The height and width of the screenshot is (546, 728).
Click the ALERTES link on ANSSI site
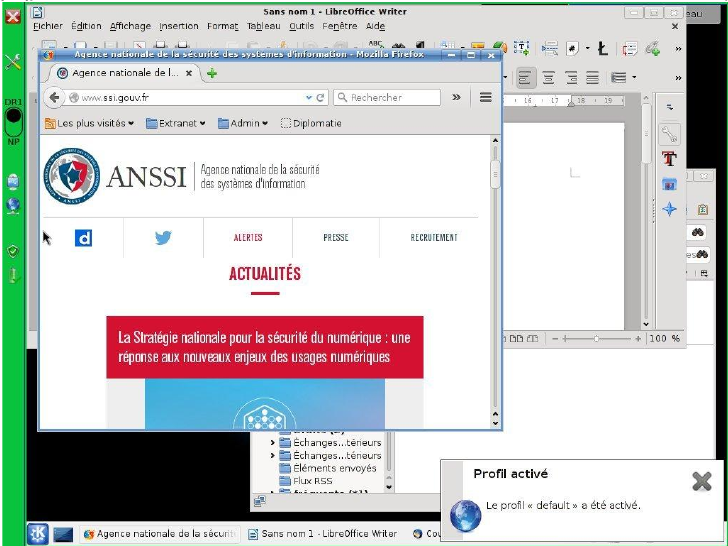(248, 238)
